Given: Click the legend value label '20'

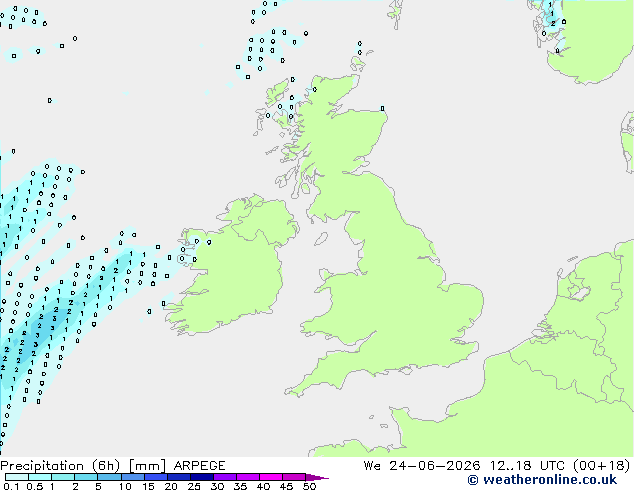Looking at the screenshot, I should [x=171, y=486].
